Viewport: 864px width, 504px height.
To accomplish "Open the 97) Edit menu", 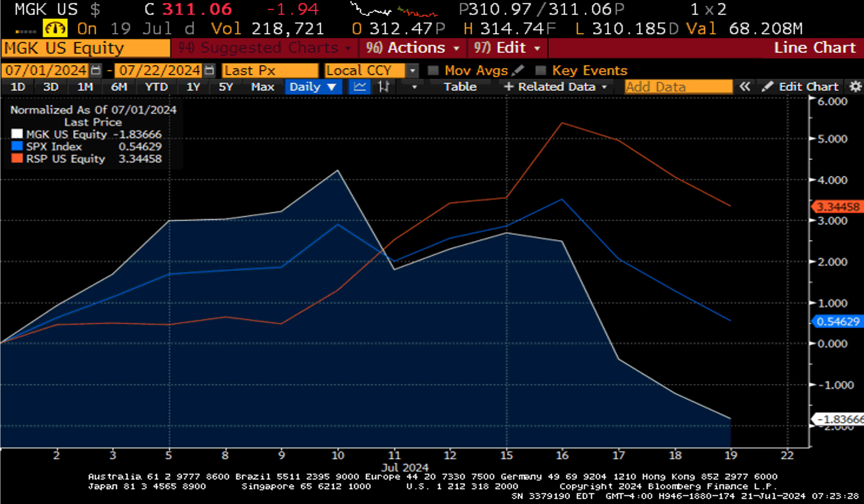I will pos(507,48).
